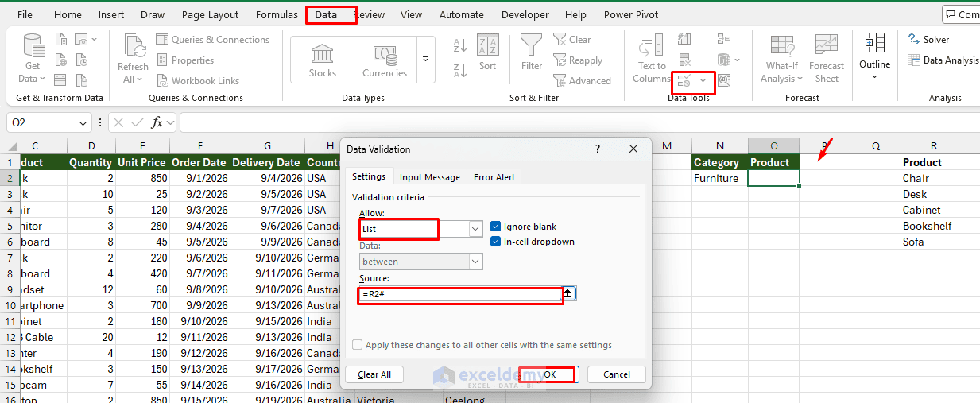980x403 pixels.
Task: Click the Source reference field
Action: point(459,294)
